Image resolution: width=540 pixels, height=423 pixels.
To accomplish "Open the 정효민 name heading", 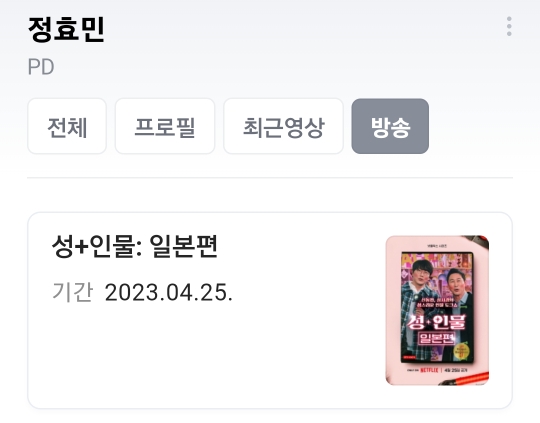I will 66,30.
